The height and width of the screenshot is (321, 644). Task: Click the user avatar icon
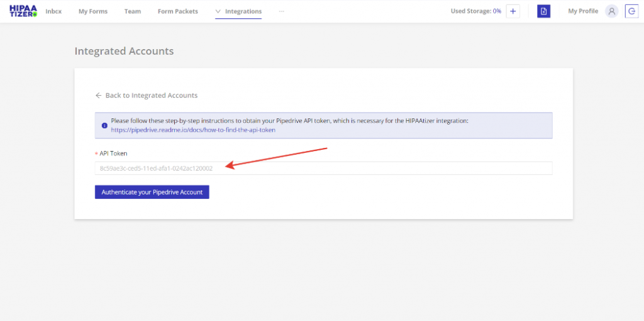611,11
